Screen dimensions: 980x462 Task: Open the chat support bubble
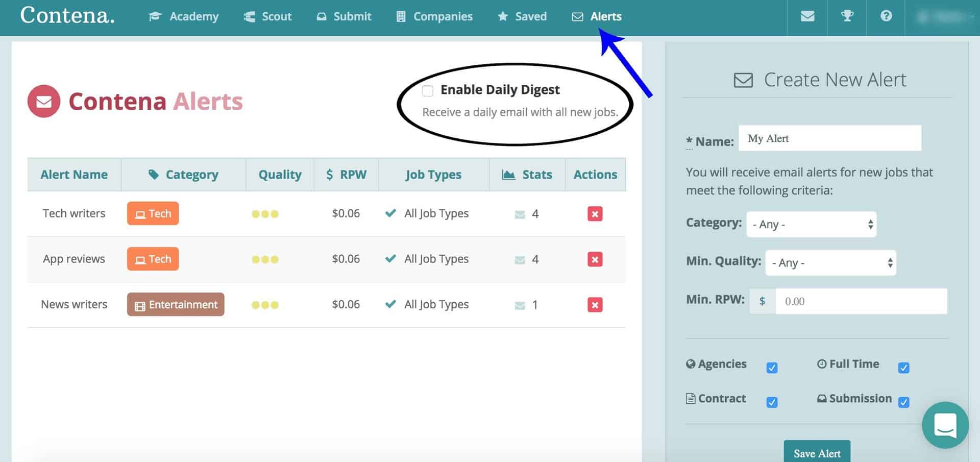pos(945,425)
